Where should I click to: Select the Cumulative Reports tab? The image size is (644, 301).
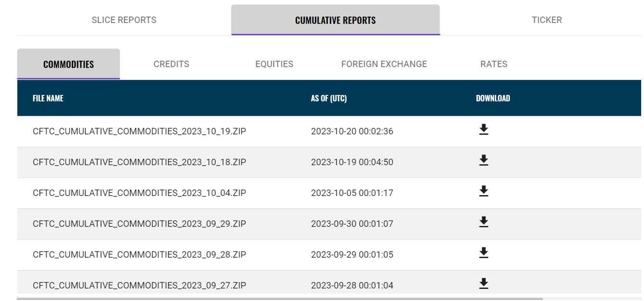tap(335, 20)
